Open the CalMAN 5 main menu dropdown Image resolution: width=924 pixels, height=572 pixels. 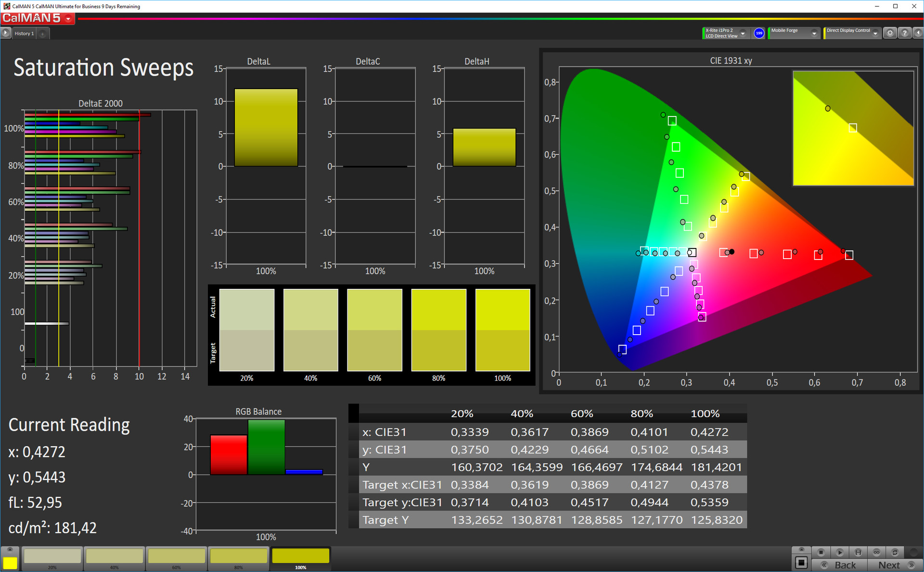coord(68,19)
